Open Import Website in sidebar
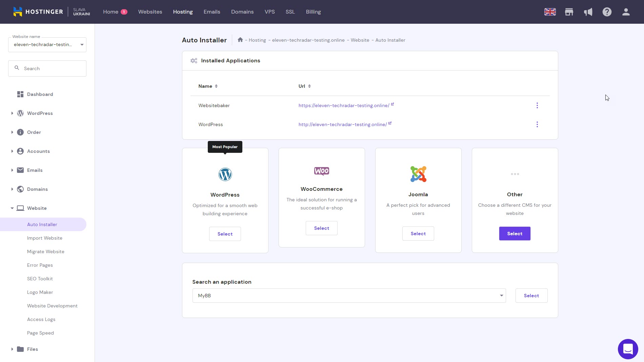The height and width of the screenshot is (362, 644). (45, 238)
